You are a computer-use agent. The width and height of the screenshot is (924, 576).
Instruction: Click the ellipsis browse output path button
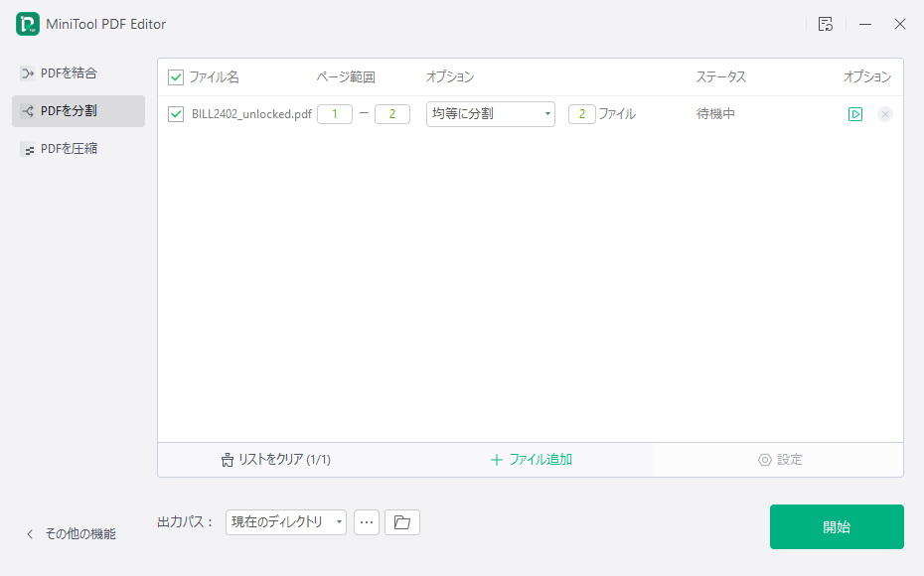(x=367, y=522)
